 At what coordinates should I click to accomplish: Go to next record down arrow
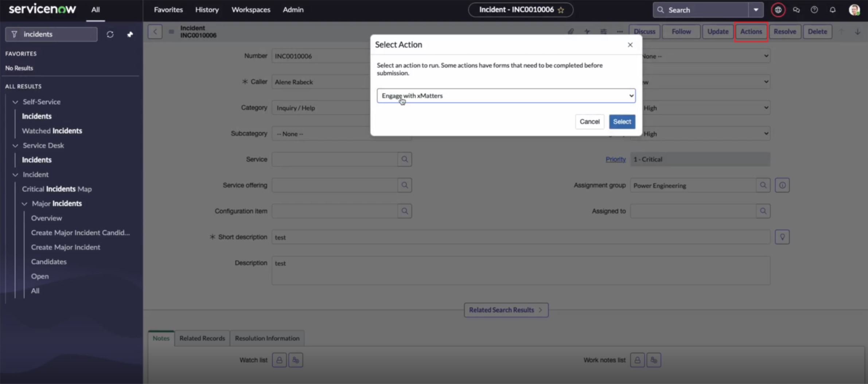[857, 32]
